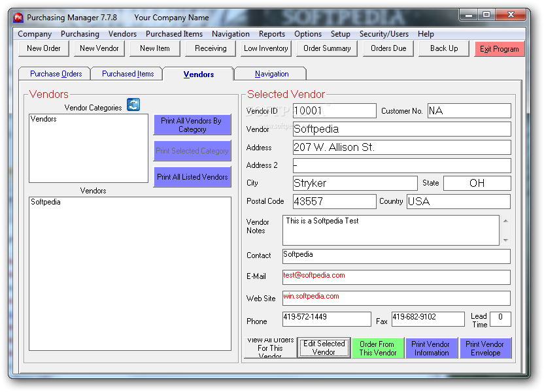Click Print All Listed Vendors button

[192, 177]
